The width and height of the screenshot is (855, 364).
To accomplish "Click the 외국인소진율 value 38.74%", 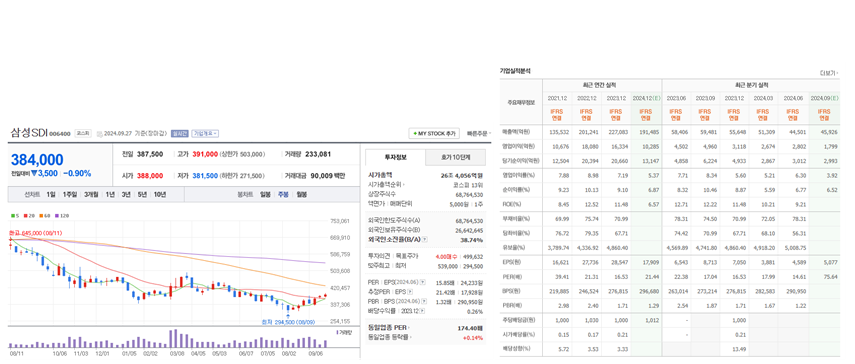I will pos(471,240).
